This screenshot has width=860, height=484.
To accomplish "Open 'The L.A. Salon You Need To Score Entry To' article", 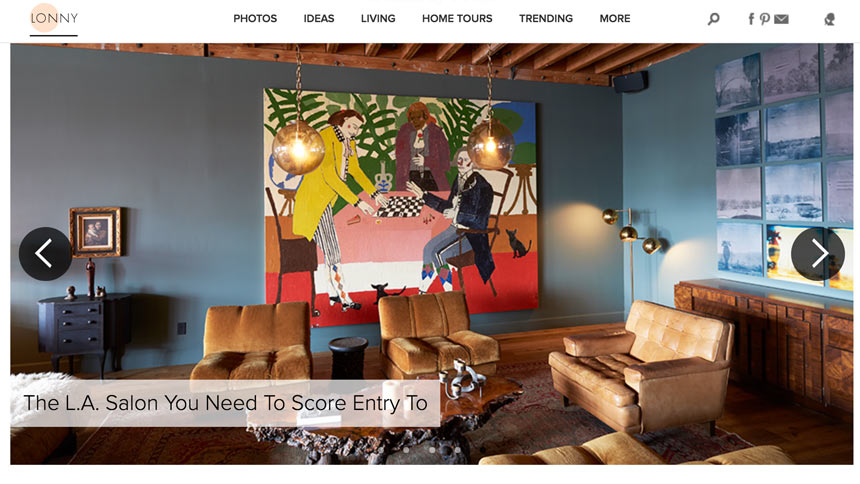I will coord(225,403).
